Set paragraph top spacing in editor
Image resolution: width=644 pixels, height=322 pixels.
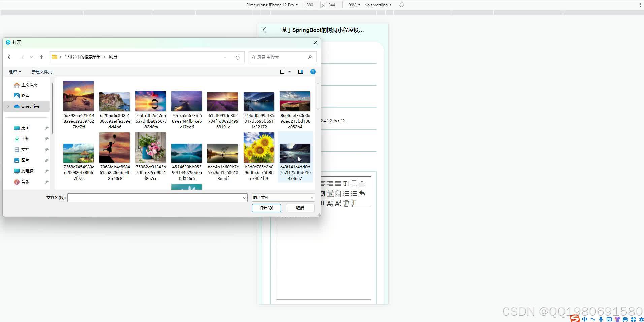[x=362, y=184]
